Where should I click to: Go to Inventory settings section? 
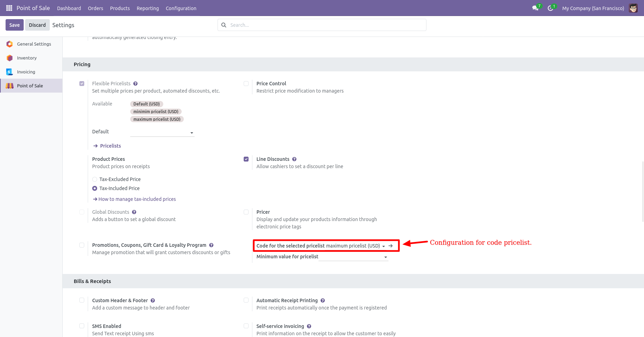point(31,58)
